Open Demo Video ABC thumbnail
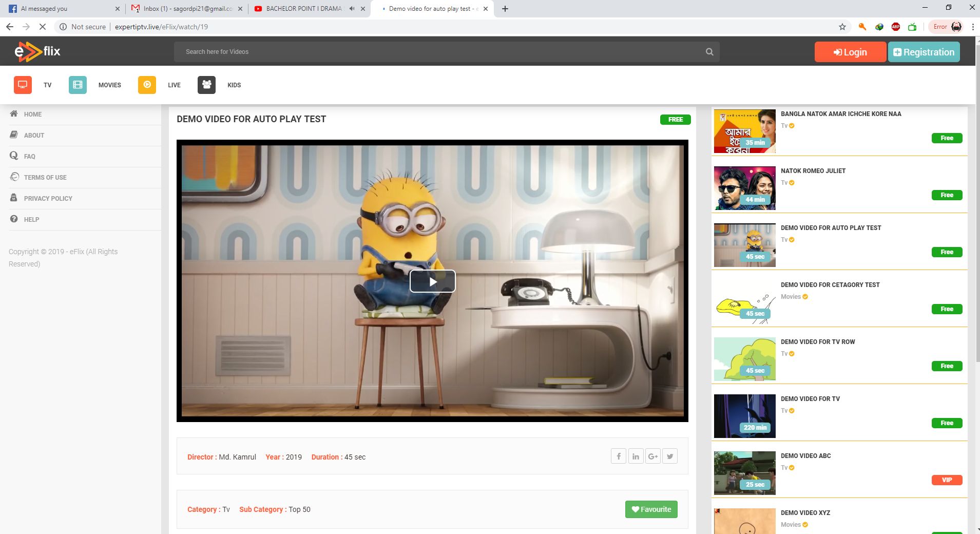980x534 pixels. [745, 473]
